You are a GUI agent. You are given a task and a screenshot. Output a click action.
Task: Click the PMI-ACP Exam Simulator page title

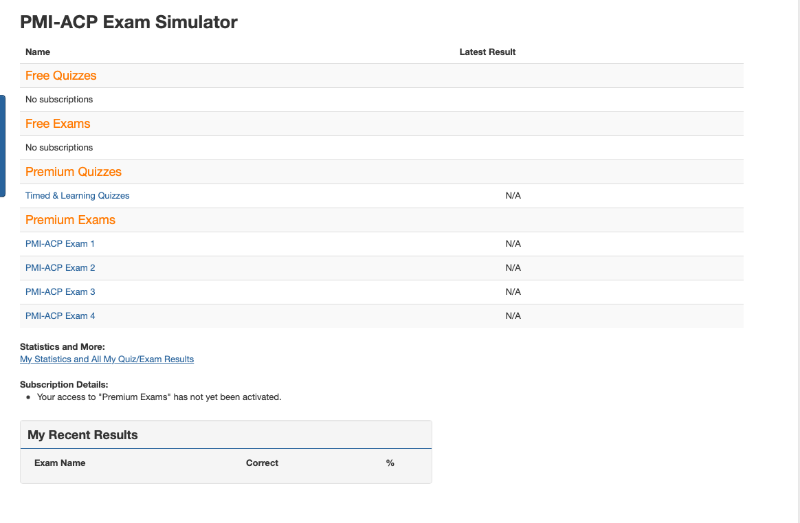pos(129,22)
